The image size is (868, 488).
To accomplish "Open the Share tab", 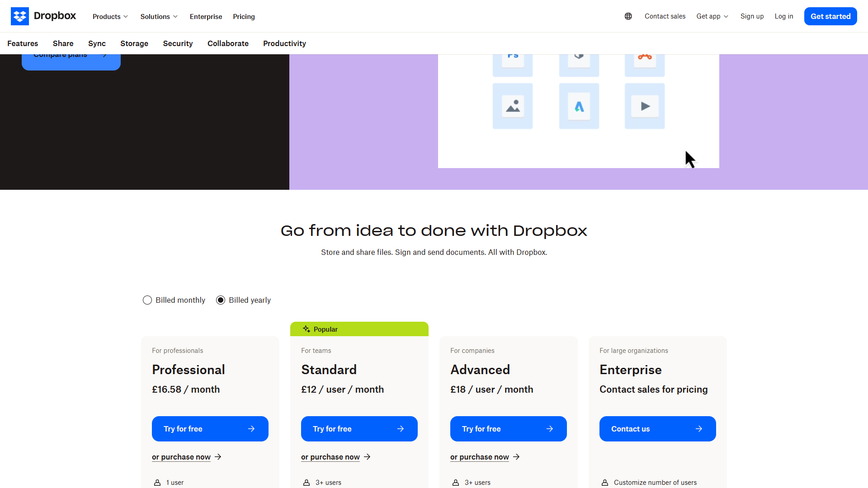I will tap(63, 43).
